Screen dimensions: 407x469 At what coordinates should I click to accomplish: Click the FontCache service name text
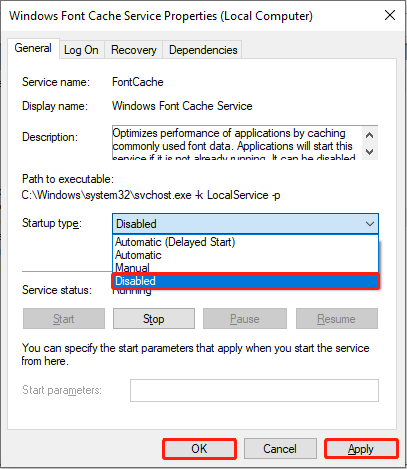click(x=138, y=82)
